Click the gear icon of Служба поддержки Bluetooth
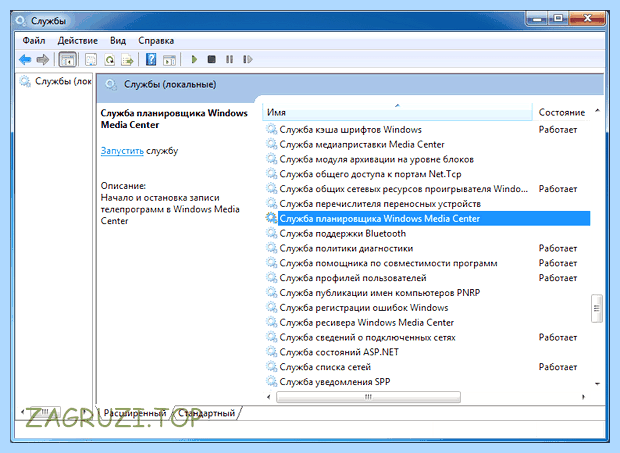Image resolution: width=620 pixels, height=453 pixels. 271,233
